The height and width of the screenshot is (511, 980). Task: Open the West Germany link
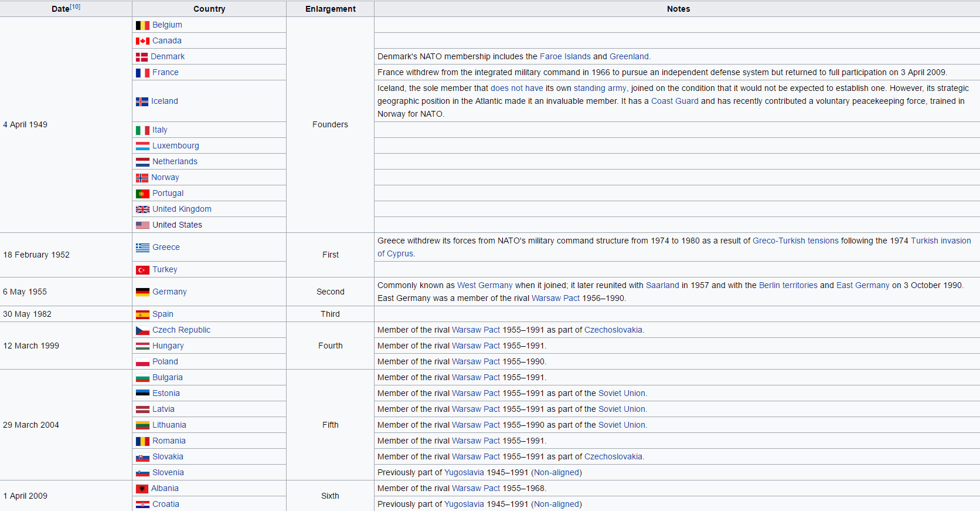point(485,285)
